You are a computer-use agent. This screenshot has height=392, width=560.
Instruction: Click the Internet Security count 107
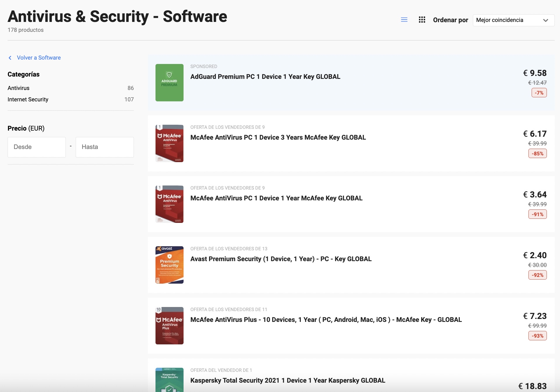pyautogui.click(x=129, y=100)
